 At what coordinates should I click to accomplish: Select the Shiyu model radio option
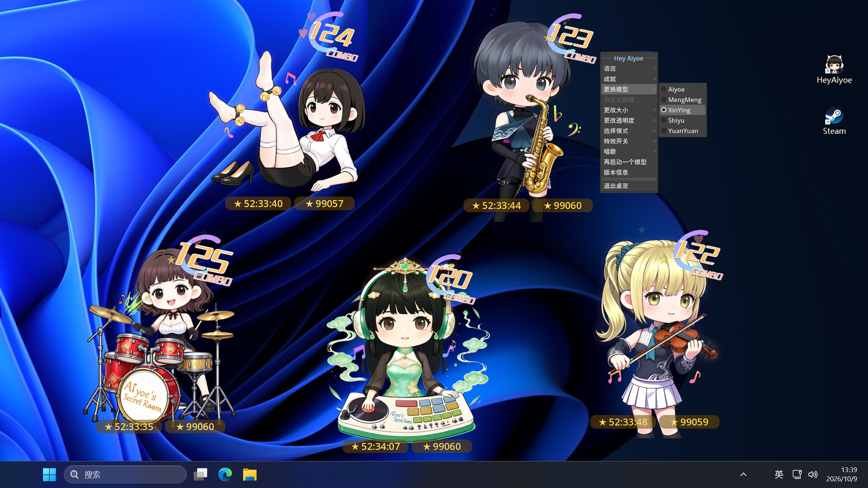point(683,121)
